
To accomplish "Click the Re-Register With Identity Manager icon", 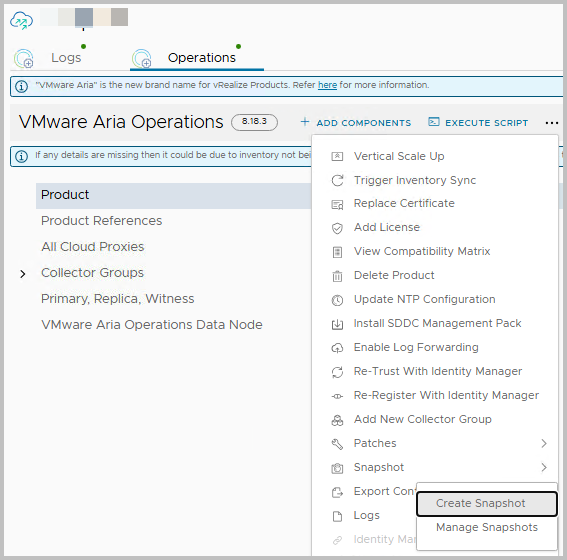I will (x=337, y=396).
